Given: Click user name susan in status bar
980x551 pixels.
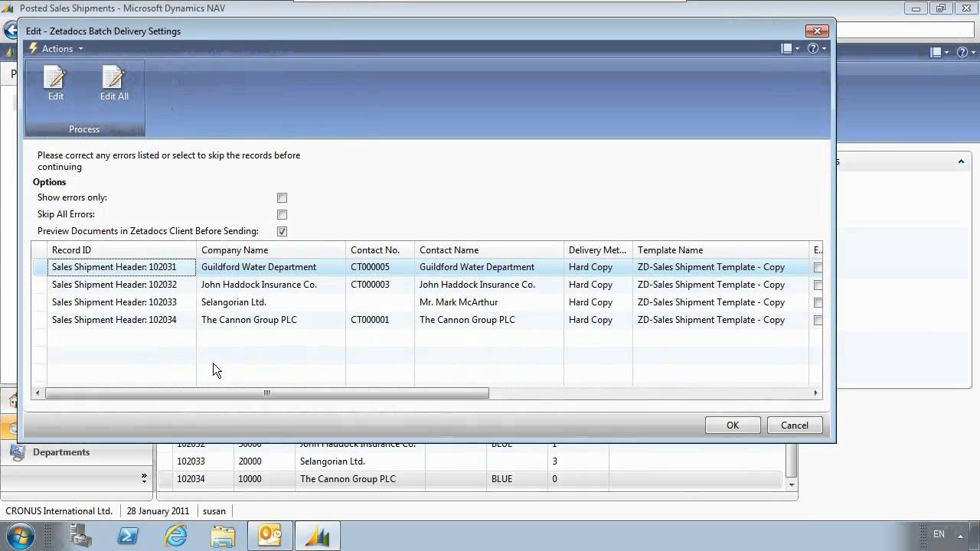Looking at the screenshot, I should tap(214, 511).
